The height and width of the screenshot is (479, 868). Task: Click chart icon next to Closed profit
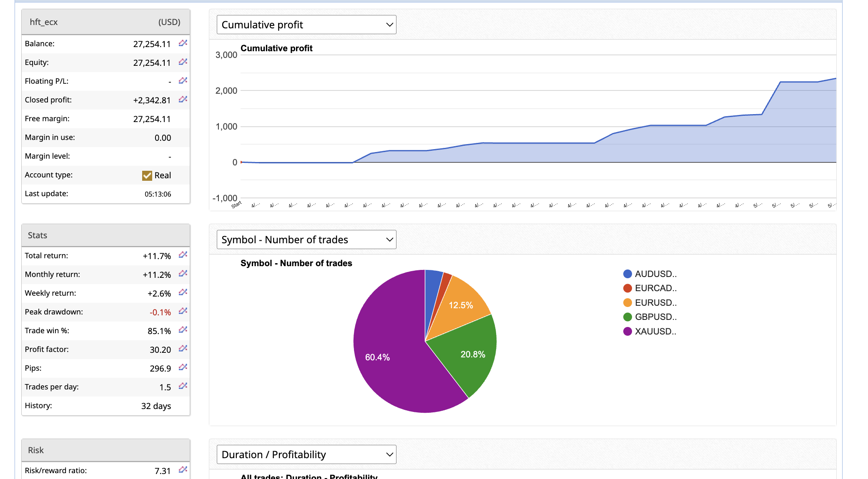coord(183,100)
